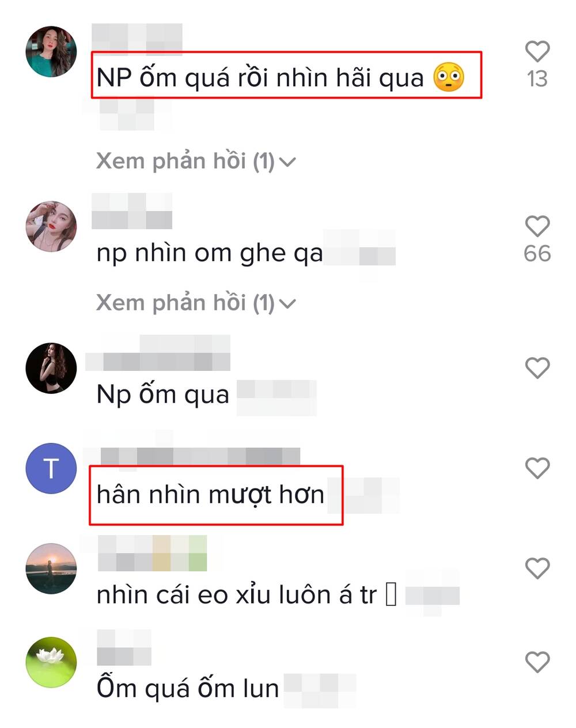The width and height of the screenshot is (576, 728).
Task: Open the top commenter's avatar in green top
Action: coord(51,52)
